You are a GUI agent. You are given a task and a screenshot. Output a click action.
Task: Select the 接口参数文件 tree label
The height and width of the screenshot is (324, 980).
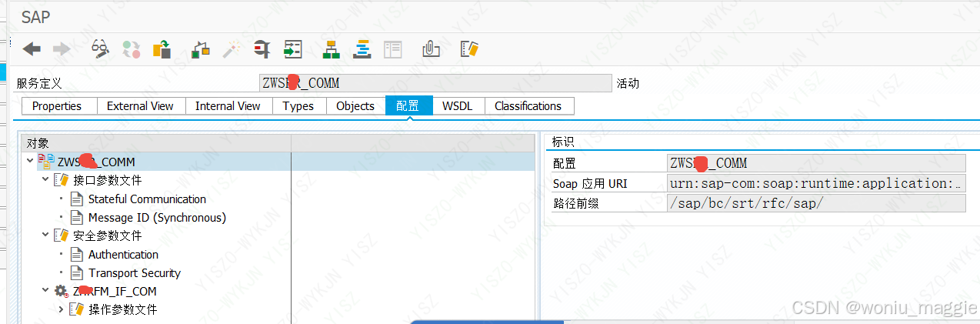click(x=107, y=181)
